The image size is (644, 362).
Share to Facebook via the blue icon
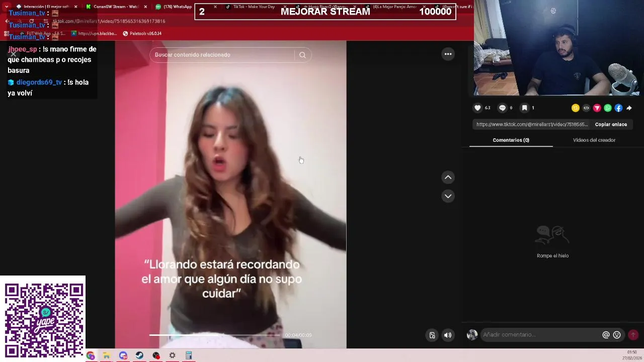coord(618,108)
